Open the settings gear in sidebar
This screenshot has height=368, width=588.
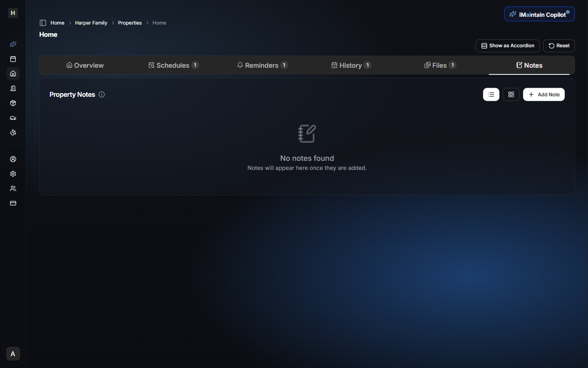coord(13,174)
